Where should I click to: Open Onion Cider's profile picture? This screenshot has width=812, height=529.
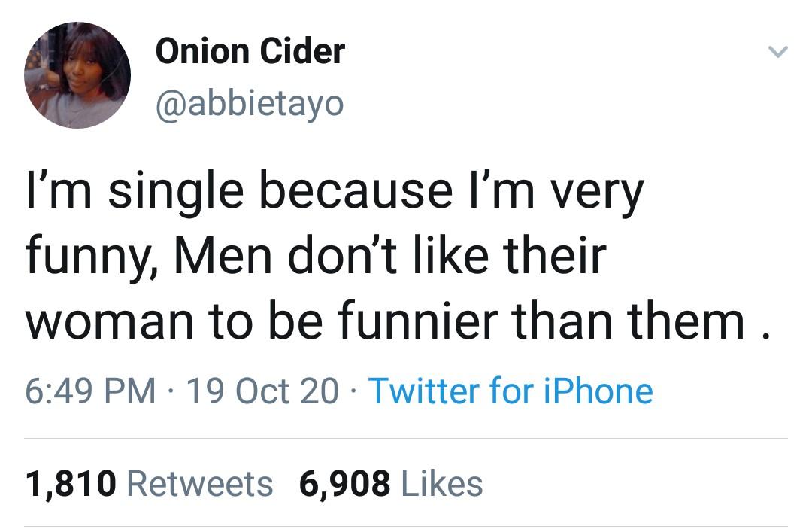tap(77, 75)
